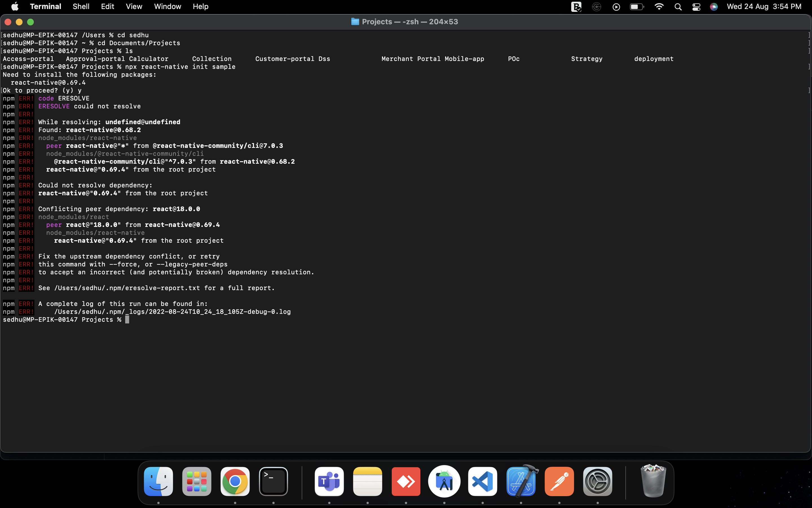Click '@react-native-community/cli@7.0.3' text
Viewport: 812px width, 508px height.
pos(218,146)
